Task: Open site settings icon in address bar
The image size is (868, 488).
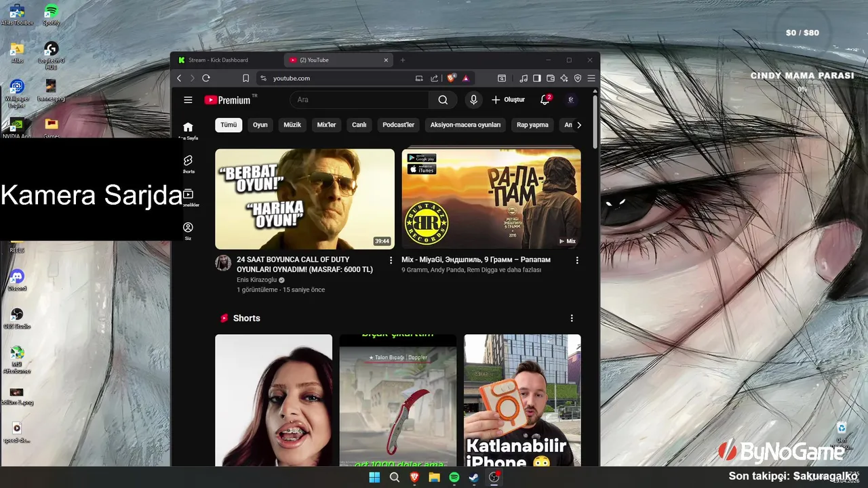Action: pyautogui.click(x=263, y=78)
